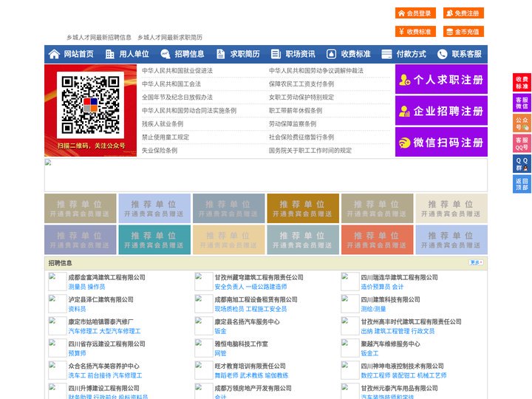Screen dimensions: 532x399
Task: Open link 乡城人才网最新求职简历
Action: (x=170, y=38)
